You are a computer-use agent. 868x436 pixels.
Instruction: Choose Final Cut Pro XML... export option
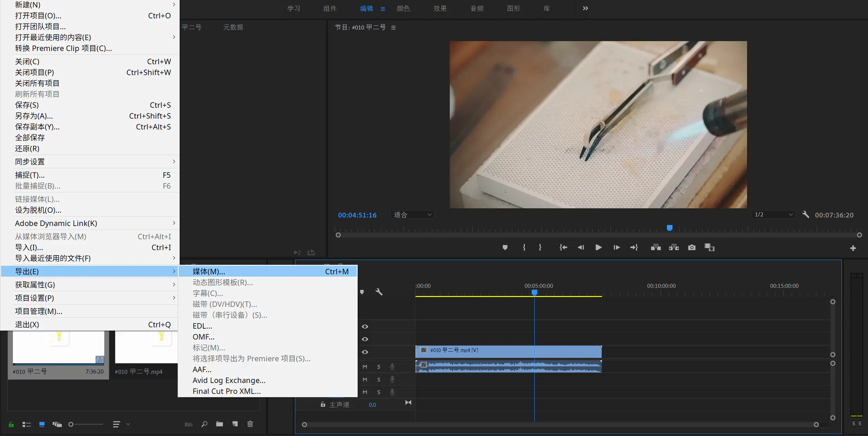(x=268, y=391)
